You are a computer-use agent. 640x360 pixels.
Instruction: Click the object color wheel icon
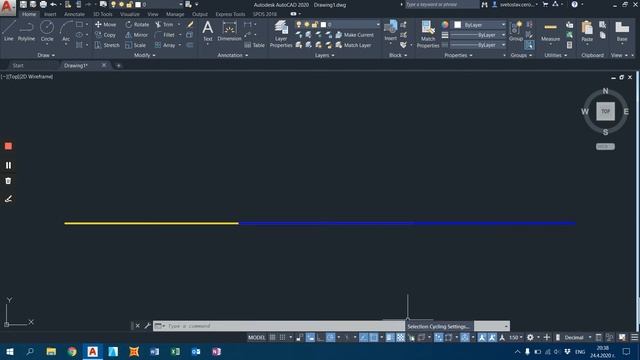[444, 25]
